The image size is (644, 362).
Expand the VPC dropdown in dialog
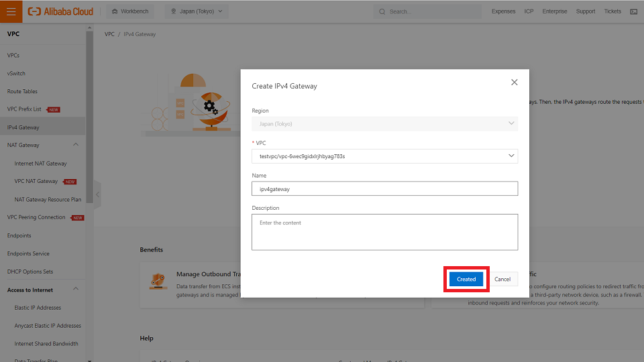[x=511, y=156]
